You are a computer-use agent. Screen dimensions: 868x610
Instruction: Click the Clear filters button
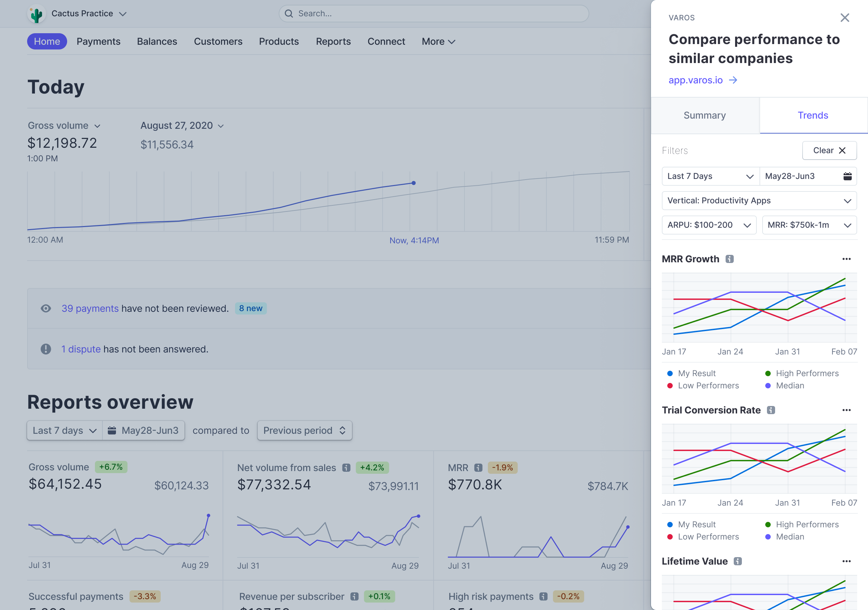click(829, 150)
